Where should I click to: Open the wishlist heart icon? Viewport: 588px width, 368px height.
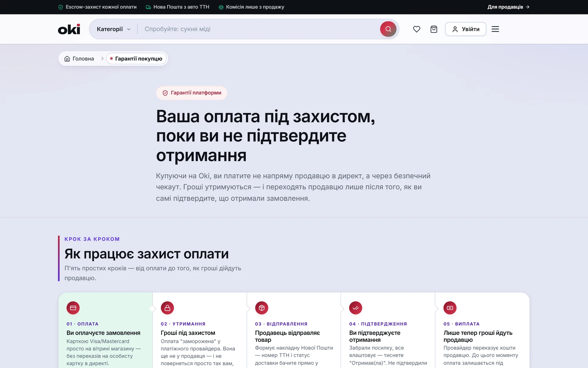click(x=417, y=29)
